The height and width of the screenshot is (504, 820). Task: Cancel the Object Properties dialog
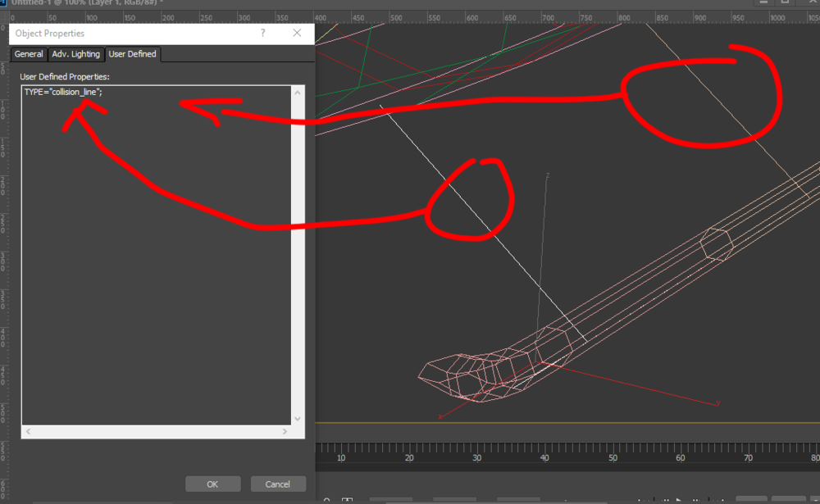click(278, 484)
